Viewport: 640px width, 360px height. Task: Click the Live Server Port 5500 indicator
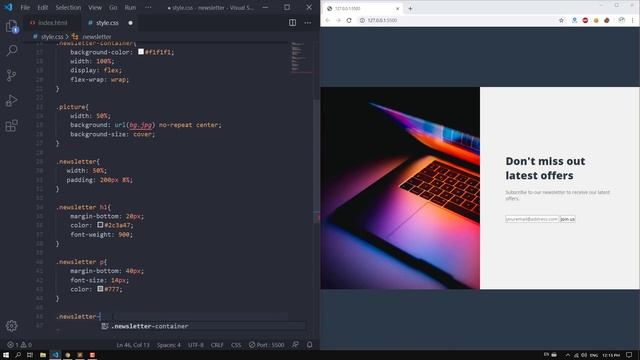(x=267, y=345)
